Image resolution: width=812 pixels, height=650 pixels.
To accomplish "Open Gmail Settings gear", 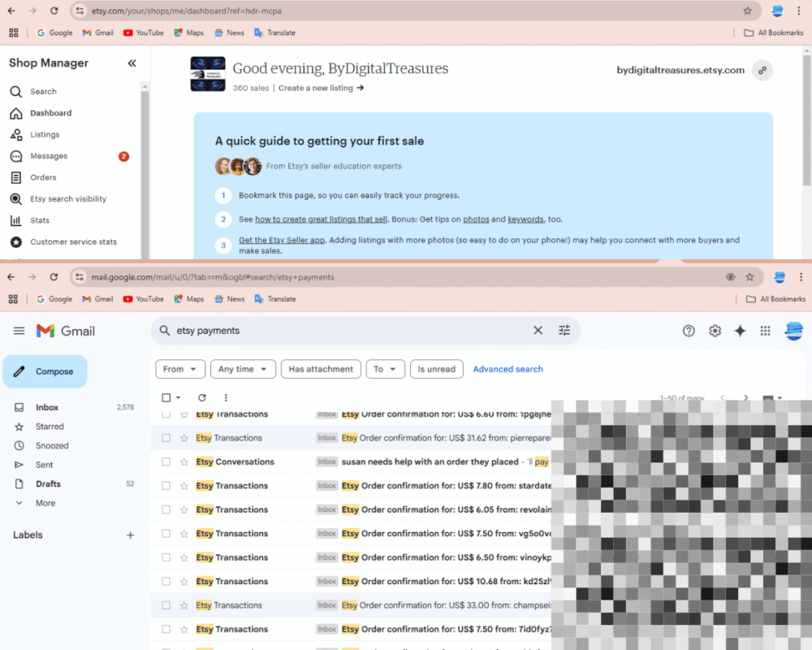I will point(715,331).
